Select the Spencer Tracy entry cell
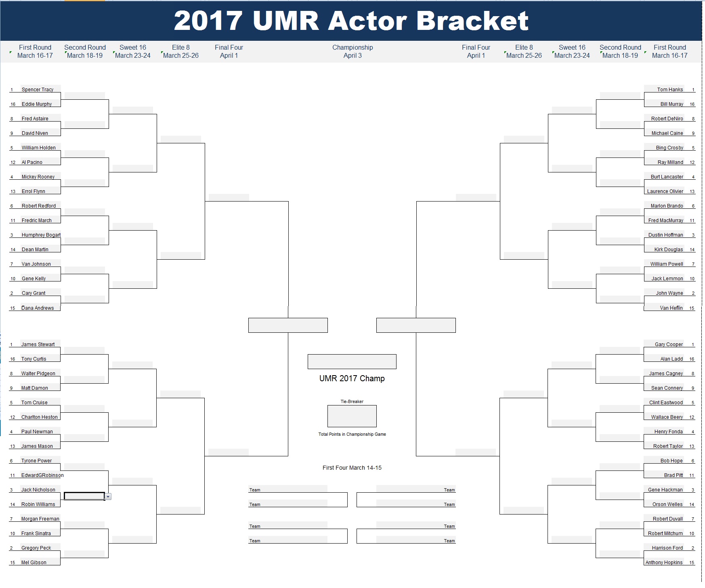705x588 pixels. coord(40,89)
